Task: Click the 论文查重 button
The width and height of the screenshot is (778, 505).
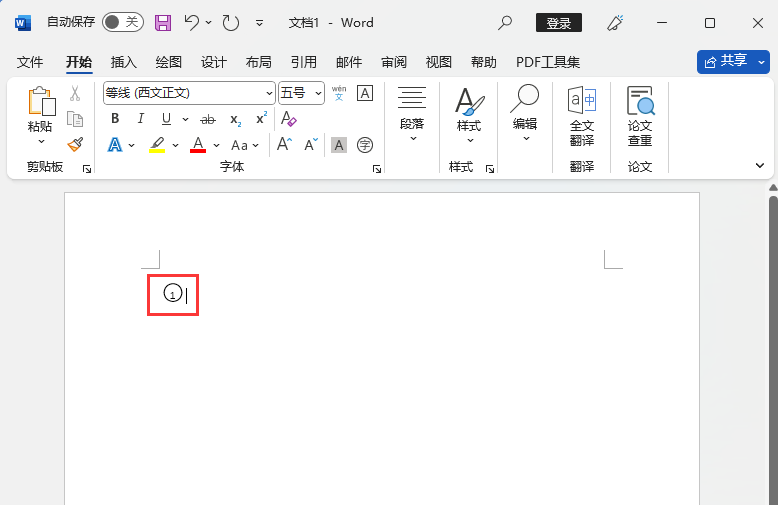Action: tap(640, 116)
